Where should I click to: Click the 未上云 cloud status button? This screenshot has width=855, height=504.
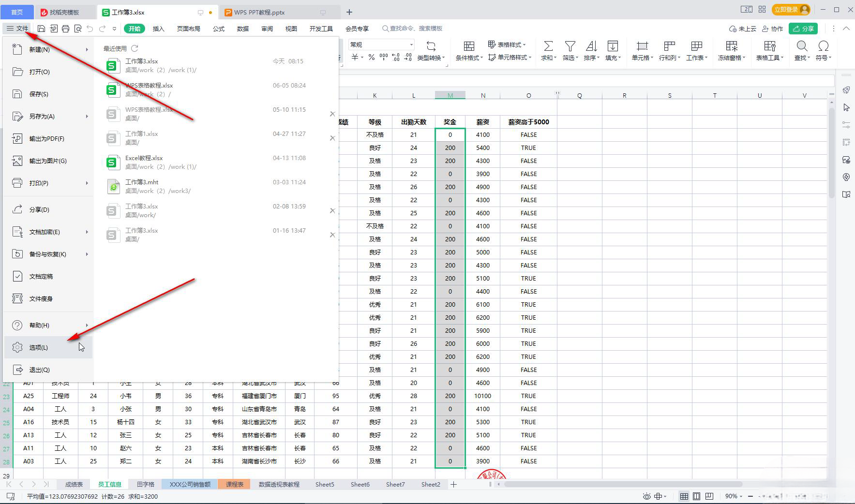point(742,29)
